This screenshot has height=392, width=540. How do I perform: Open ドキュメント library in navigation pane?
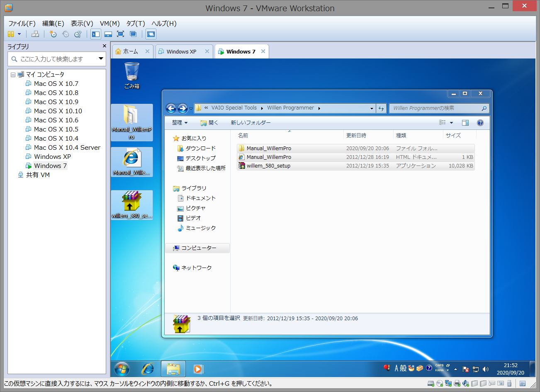click(197, 198)
